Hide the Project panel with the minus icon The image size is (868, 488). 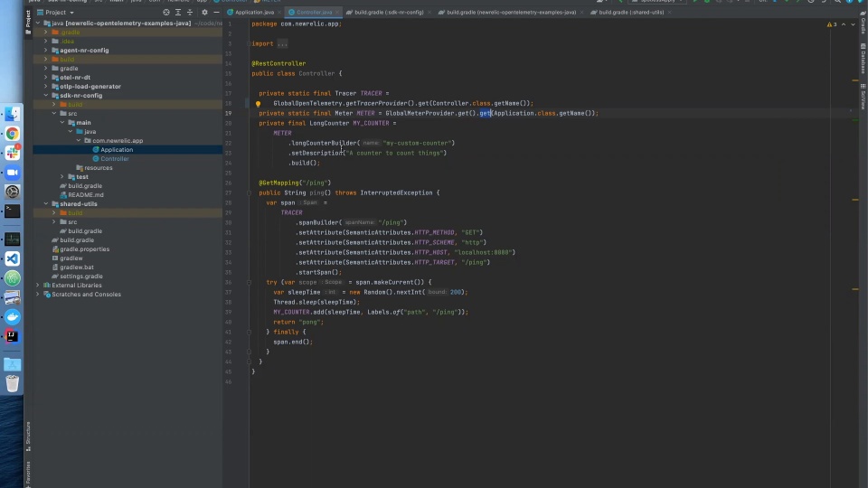click(216, 12)
